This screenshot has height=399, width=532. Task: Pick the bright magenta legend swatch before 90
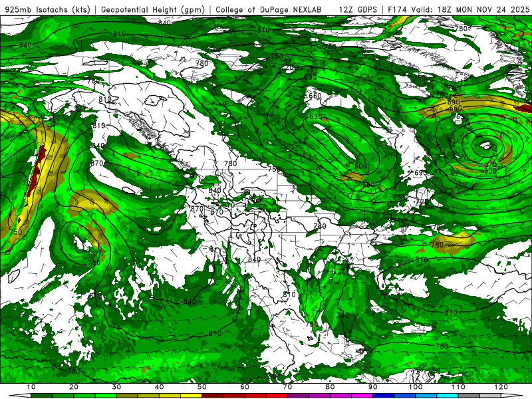pos(362,396)
